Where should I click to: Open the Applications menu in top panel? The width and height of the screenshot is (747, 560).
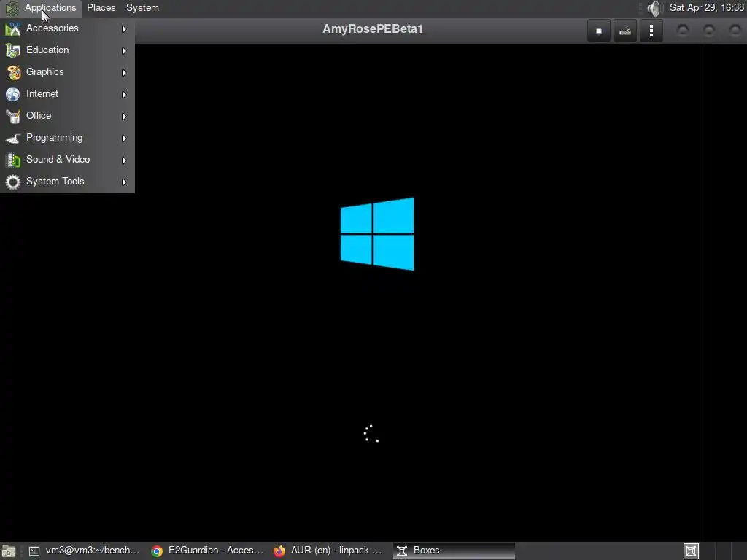point(42,7)
